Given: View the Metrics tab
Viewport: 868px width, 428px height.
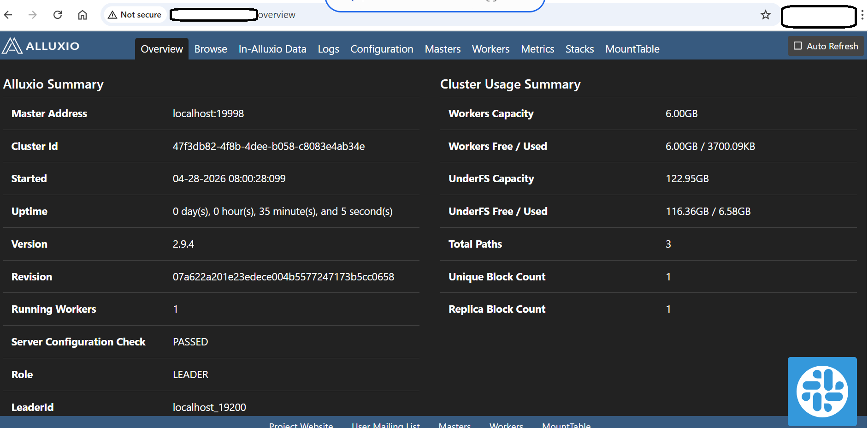Looking at the screenshot, I should 537,49.
